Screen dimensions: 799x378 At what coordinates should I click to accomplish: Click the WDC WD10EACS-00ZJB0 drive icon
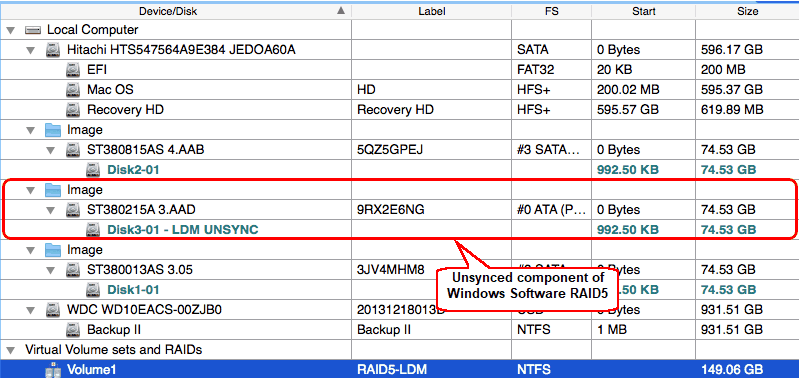pos(53,310)
